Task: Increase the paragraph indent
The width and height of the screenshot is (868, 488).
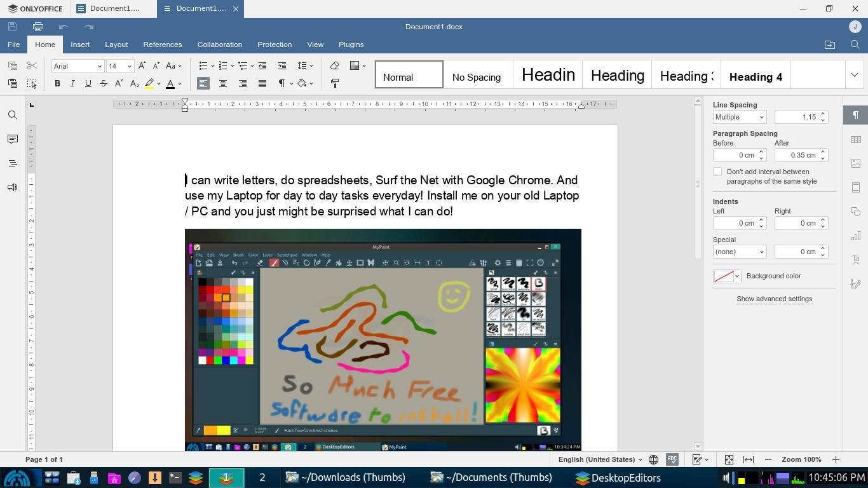Action: [282, 65]
